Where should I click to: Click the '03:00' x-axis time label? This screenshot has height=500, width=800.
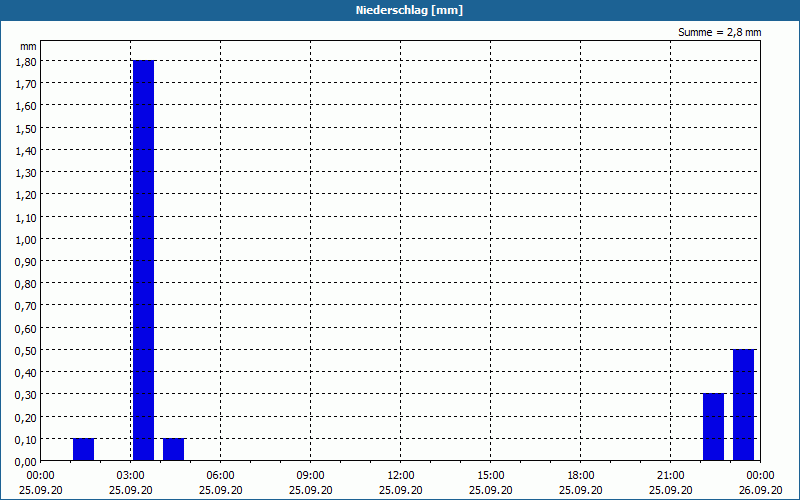point(131,476)
